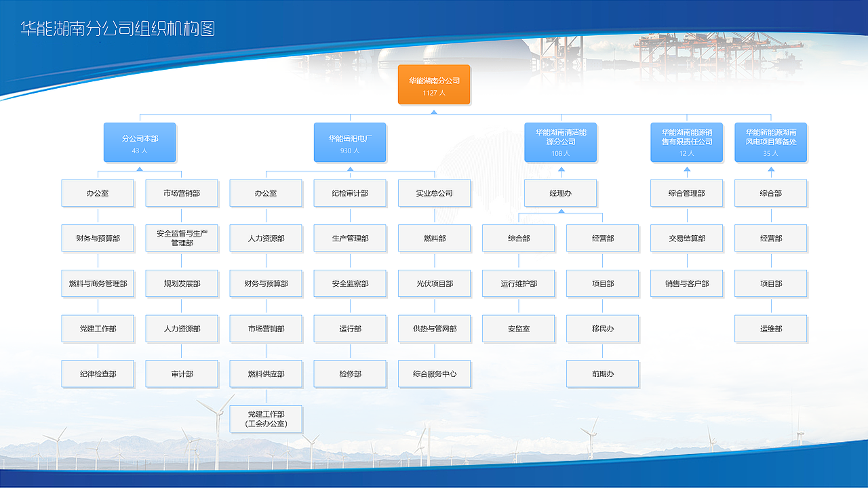868x488 pixels.
Task: Click the 燃料与商务管理部 box
Action: tap(98, 283)
